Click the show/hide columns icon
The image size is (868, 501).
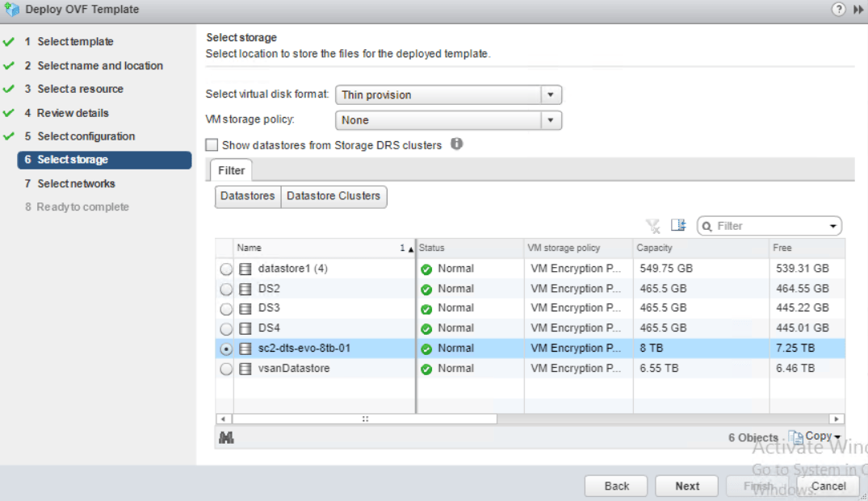pos(678,226)
